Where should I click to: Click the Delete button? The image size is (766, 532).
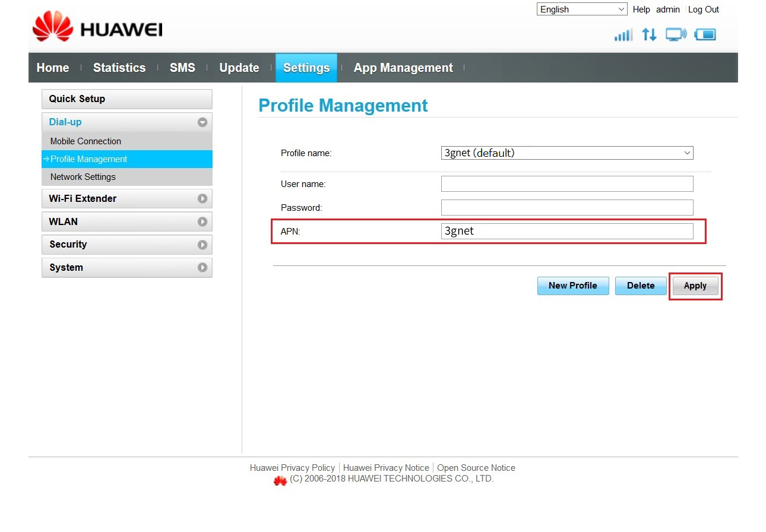point(641,286)
